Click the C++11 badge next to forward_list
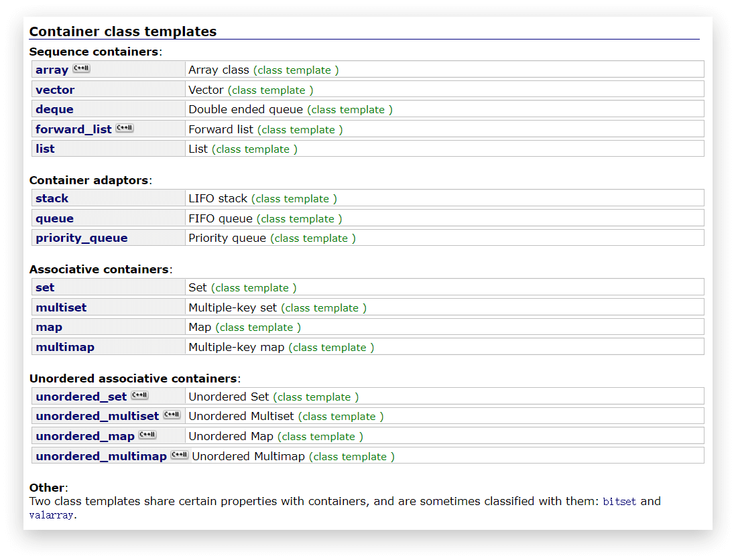Viewport: 736px width, 560px height. point(125,128)
